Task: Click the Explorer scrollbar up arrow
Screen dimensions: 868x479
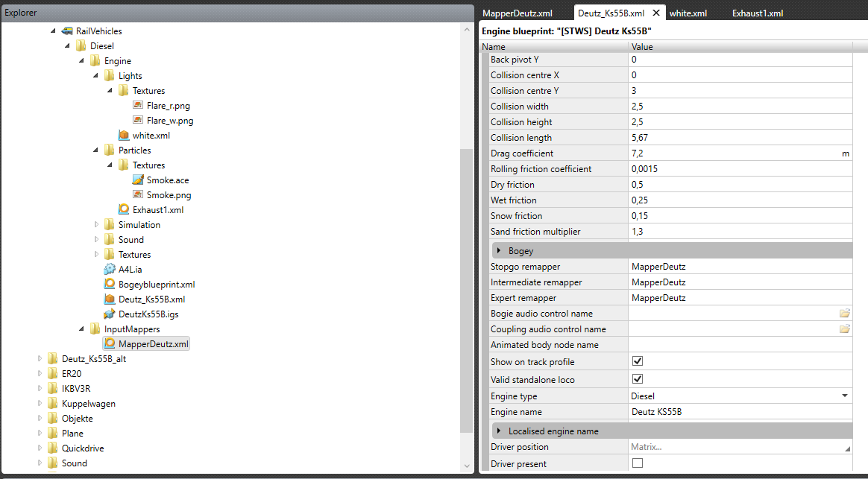Action: (467, 29)
